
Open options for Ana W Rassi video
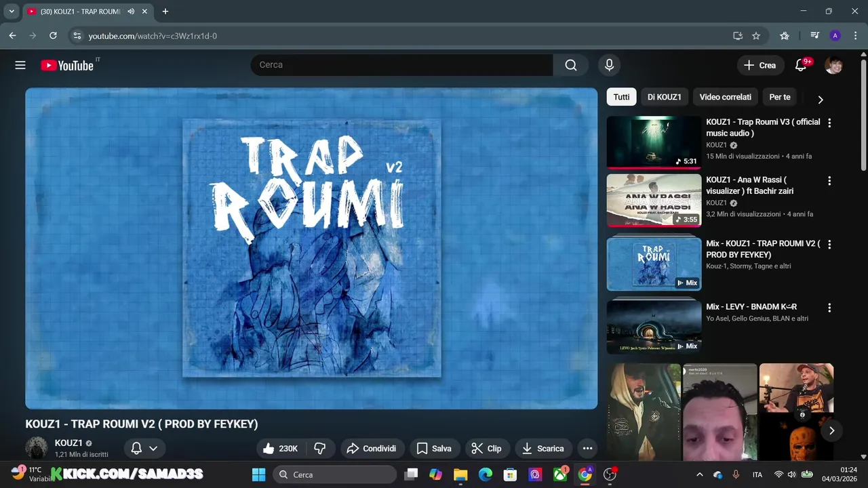click(829, 181)
